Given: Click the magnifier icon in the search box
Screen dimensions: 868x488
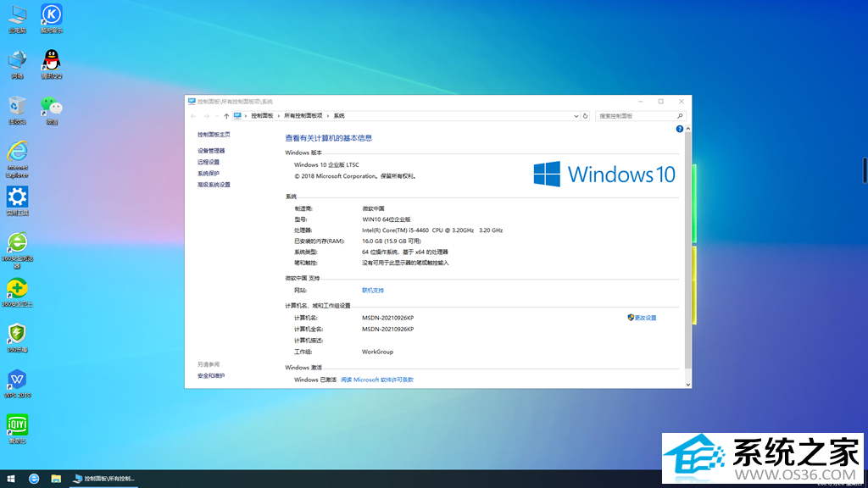Looking at the screenshot, I should pyautogui.click(x=680, y=116).
